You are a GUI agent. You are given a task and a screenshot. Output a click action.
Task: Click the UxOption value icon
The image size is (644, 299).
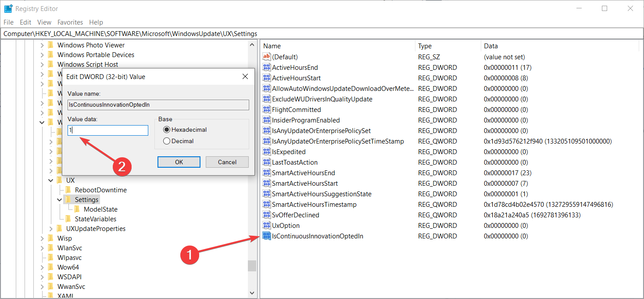click(267, 226)
